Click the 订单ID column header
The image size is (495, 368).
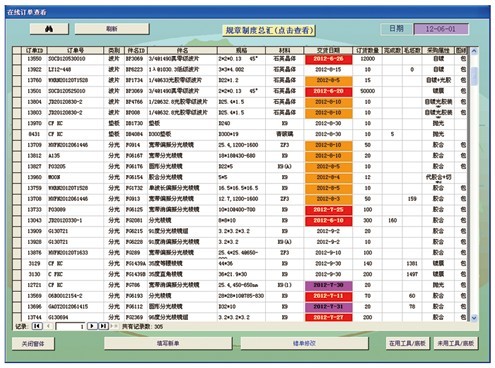[34, 50]
